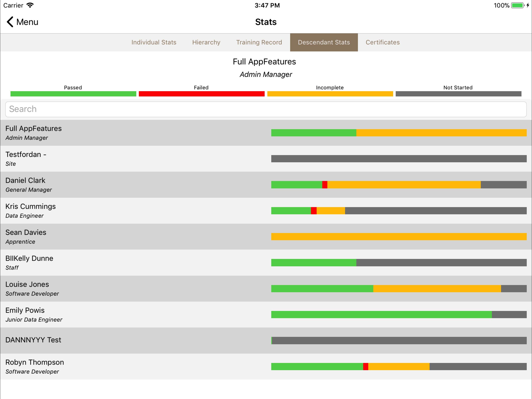Tap the gray Not Started legend bar
This screenshot has height=399, width=532.
[x=458, y=94]
